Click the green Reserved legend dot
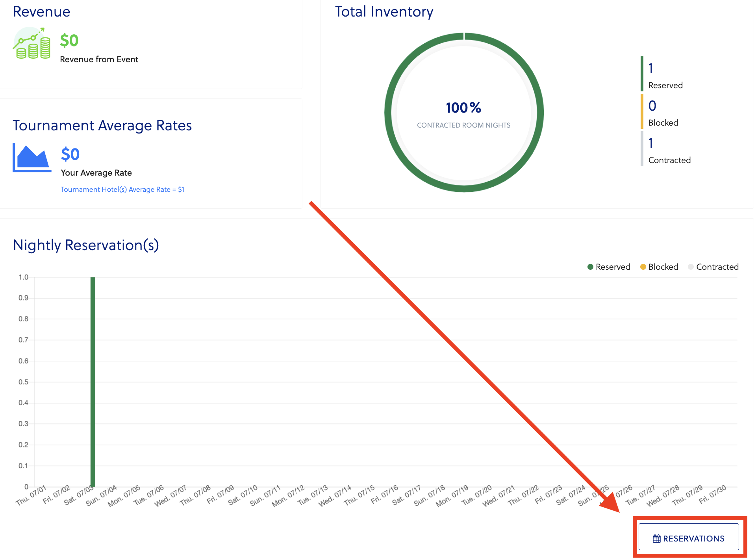756x560 pixels. point(590,267)
